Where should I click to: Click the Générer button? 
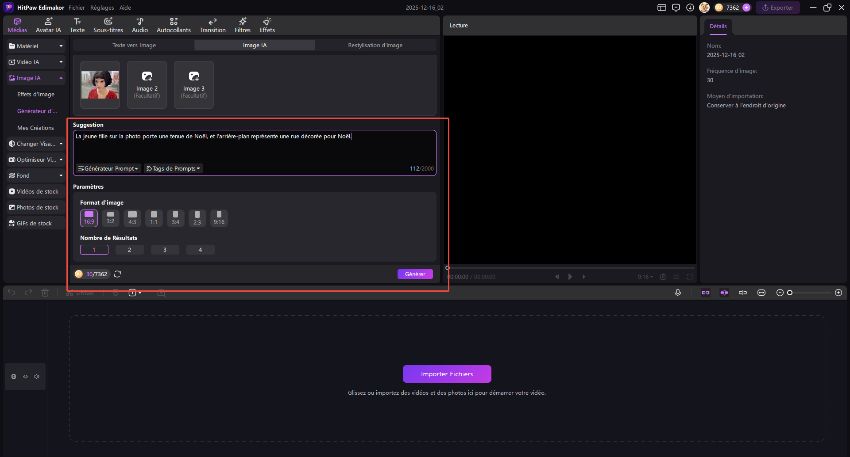(x=415, y=274)
